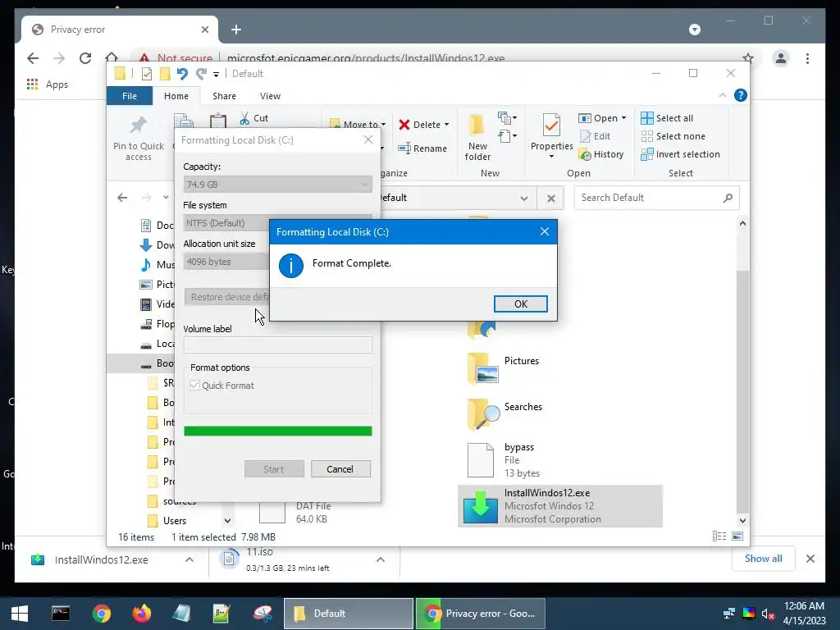The height and width of the screenshot is (630, 840).
Task: Go back in Chrome
Action: point(33,58)
